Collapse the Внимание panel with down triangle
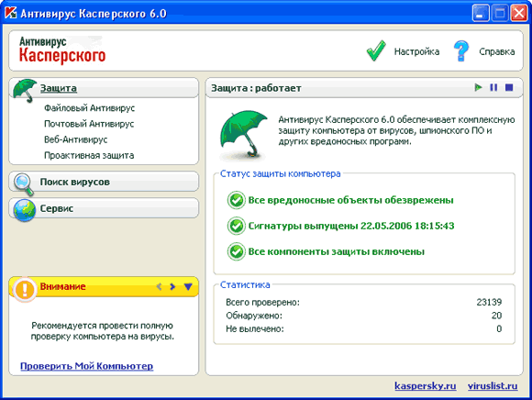This screenshot has width=532, height=400. tap(188, 286)
